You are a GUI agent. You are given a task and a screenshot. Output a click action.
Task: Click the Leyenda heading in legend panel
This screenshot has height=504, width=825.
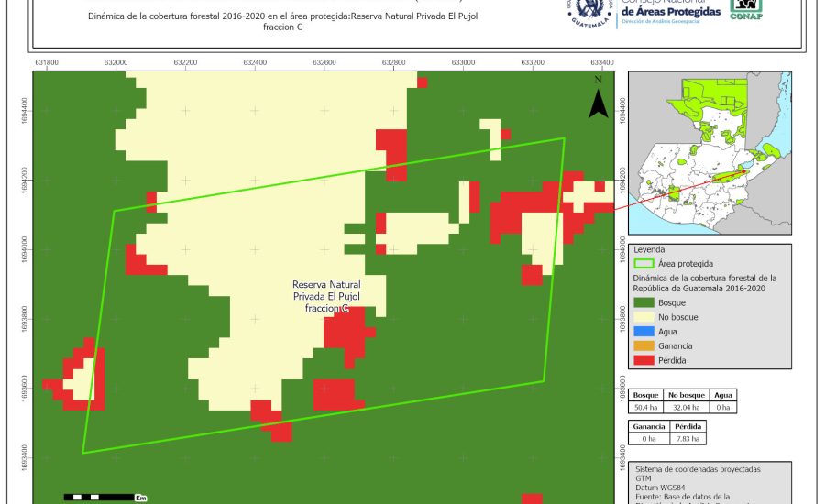(649, 249)
